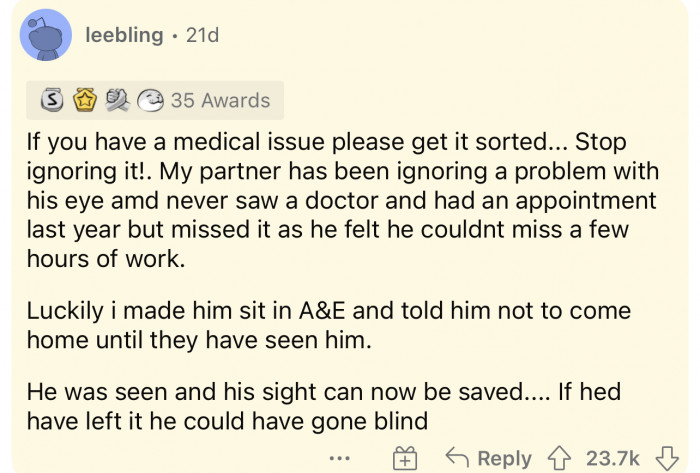Expand the 35 Awards list
This screenshot has width=700, height=473.
[220, 100]
